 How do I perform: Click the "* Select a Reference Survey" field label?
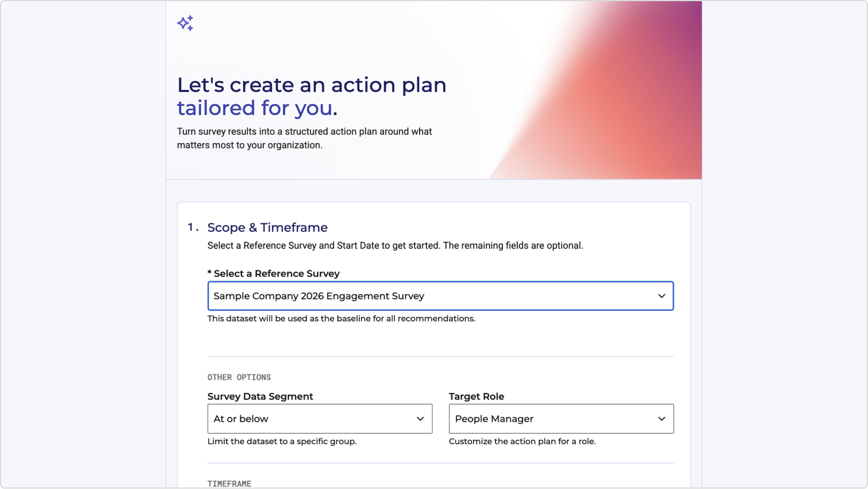click(x=274, y=274)
